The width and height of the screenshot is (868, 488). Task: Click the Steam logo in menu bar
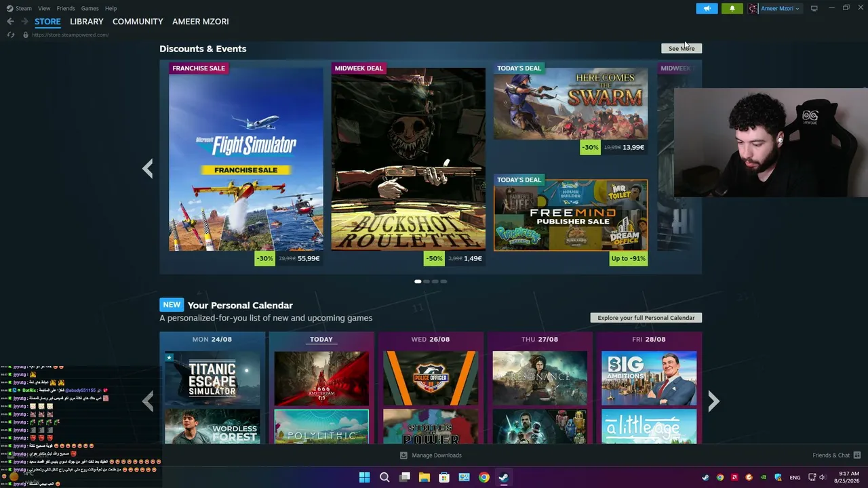pos(9,8)
